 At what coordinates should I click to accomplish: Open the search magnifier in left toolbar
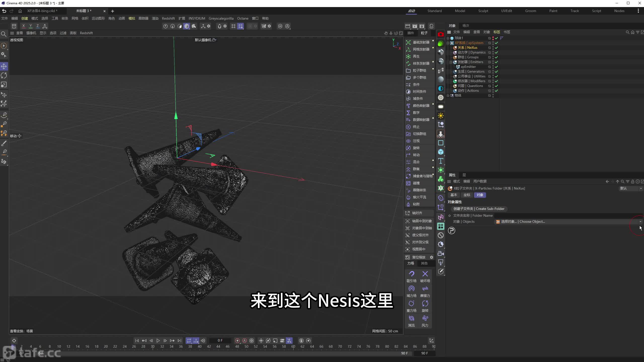[4, 34]
